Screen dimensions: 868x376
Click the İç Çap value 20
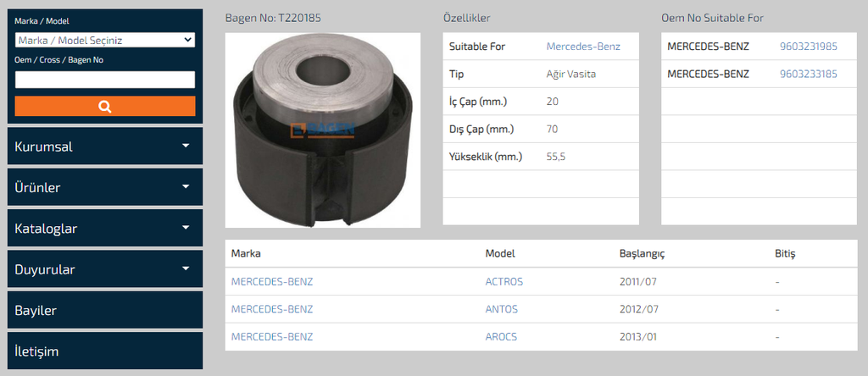553,102
